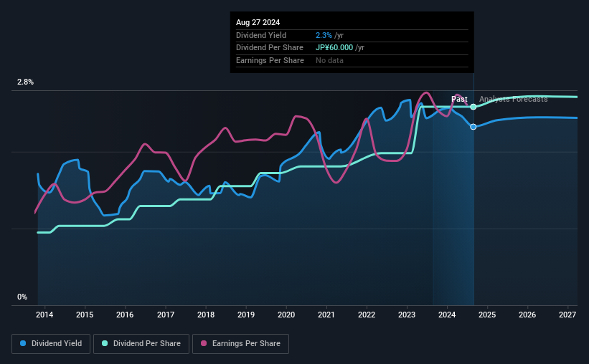Click the Past label in the chart

pyautogui.click(x=459, y=99)
